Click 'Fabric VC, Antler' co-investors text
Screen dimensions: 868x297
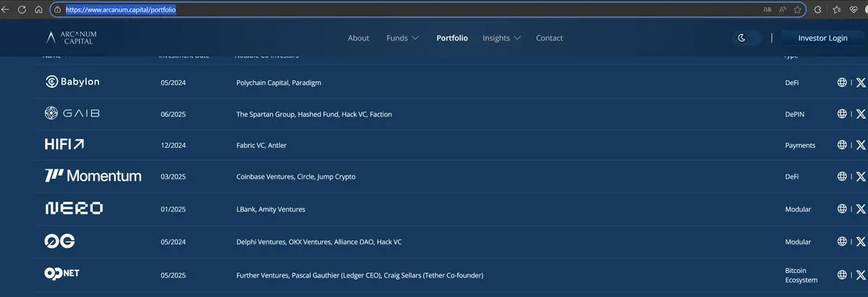tap(261, 146)
